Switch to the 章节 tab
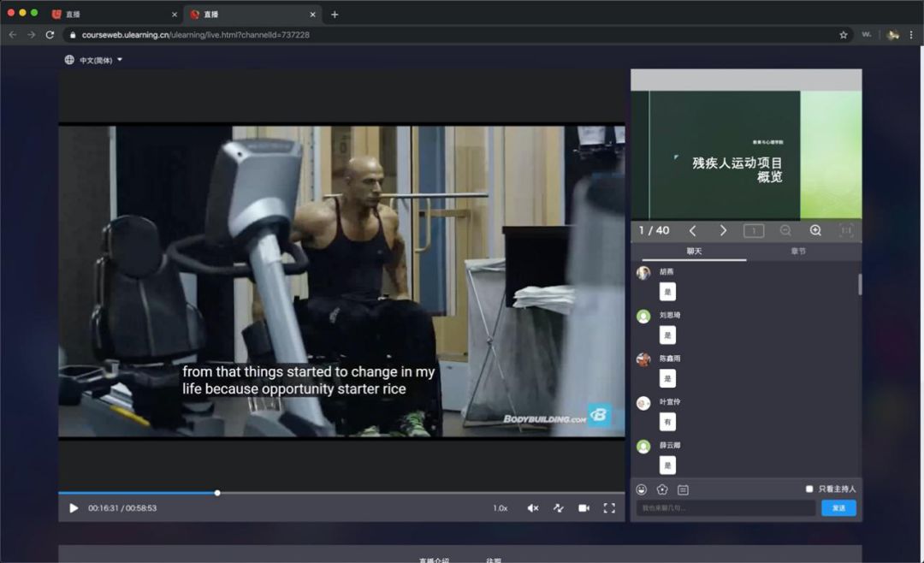Viewport: 924px width, 563px height. (798, 252)
